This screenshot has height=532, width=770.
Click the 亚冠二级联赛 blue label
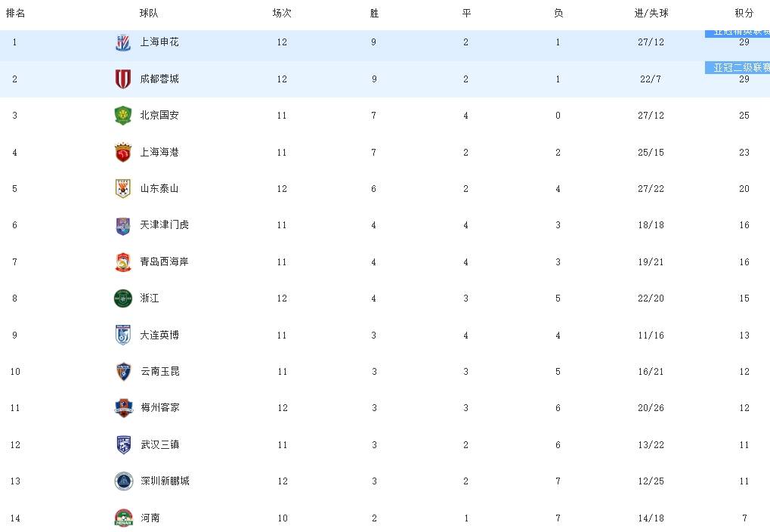[738, 68]
